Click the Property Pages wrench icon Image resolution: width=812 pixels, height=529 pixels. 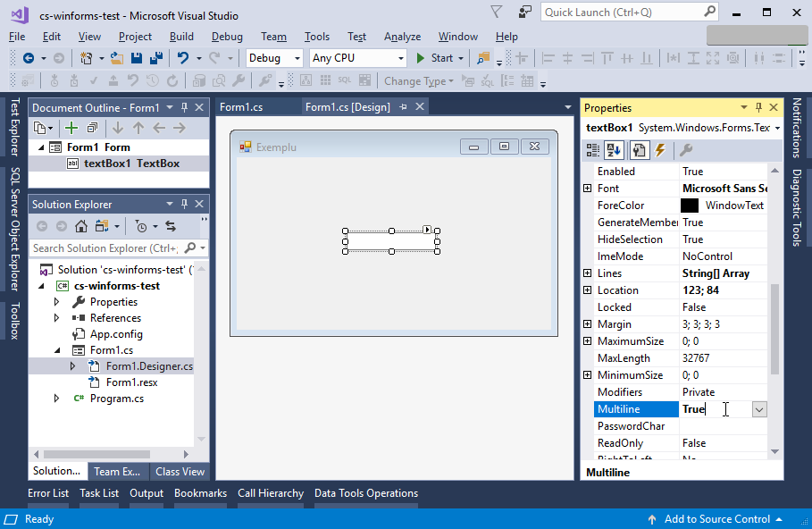(686, 150)
